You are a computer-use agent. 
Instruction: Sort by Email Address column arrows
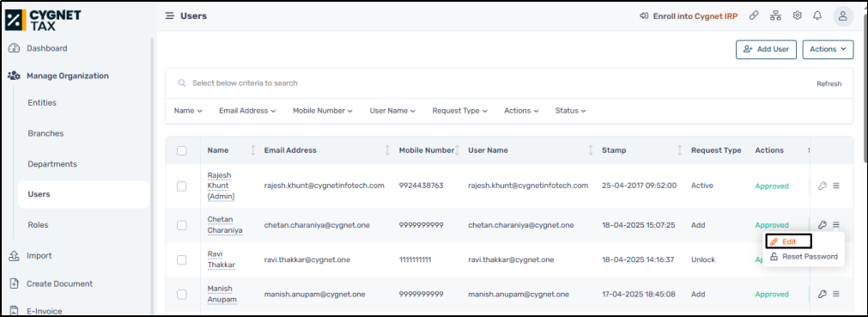(387, 150)
